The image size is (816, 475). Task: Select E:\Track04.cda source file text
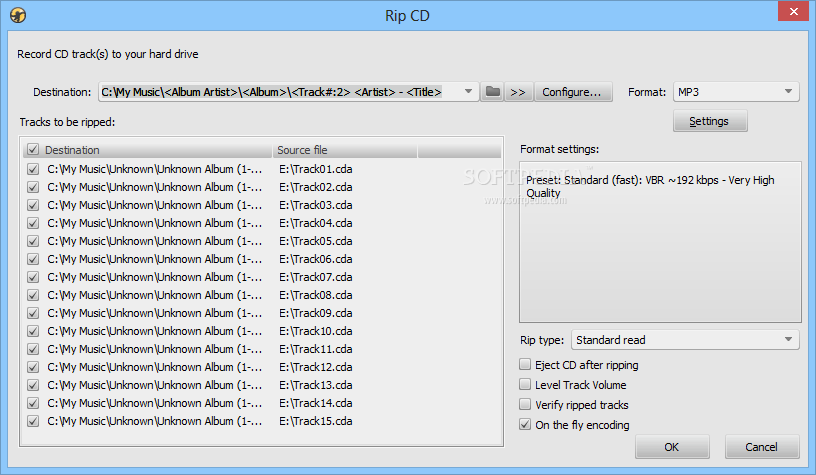pos(316,223)
